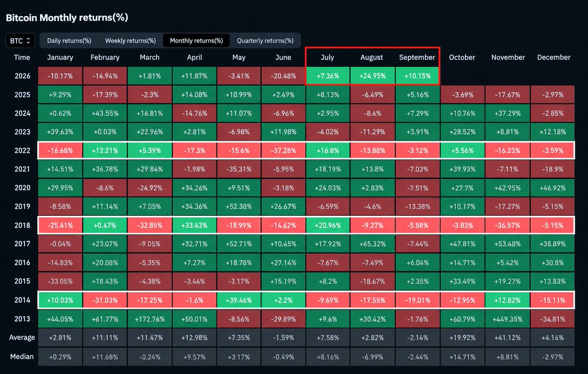Click the April column header
The height and width of the screenshot is (374, 588).
coord(195,57)
